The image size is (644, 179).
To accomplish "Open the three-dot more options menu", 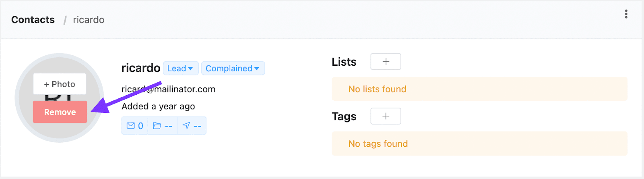I will pos(626,15).
